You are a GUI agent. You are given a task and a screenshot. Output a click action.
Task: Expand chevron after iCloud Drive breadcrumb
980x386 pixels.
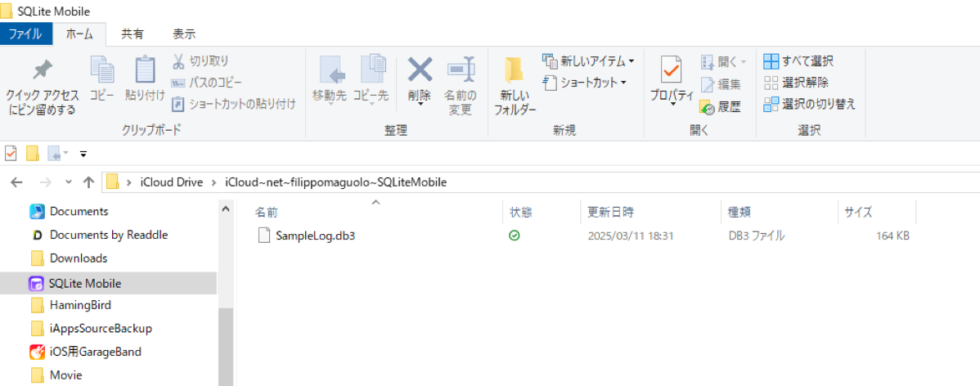coord(214,182)
